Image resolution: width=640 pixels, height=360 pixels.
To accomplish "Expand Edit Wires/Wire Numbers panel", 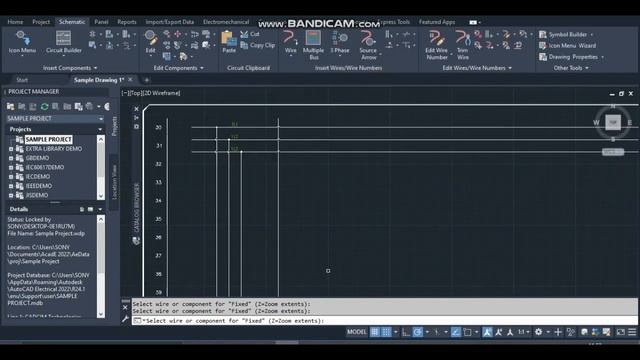I will (x=477, y=68).
